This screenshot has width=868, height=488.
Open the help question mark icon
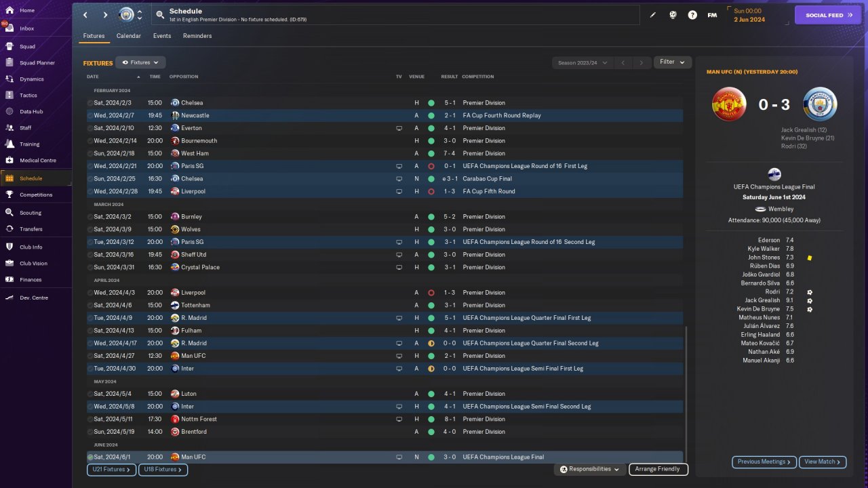692,15
